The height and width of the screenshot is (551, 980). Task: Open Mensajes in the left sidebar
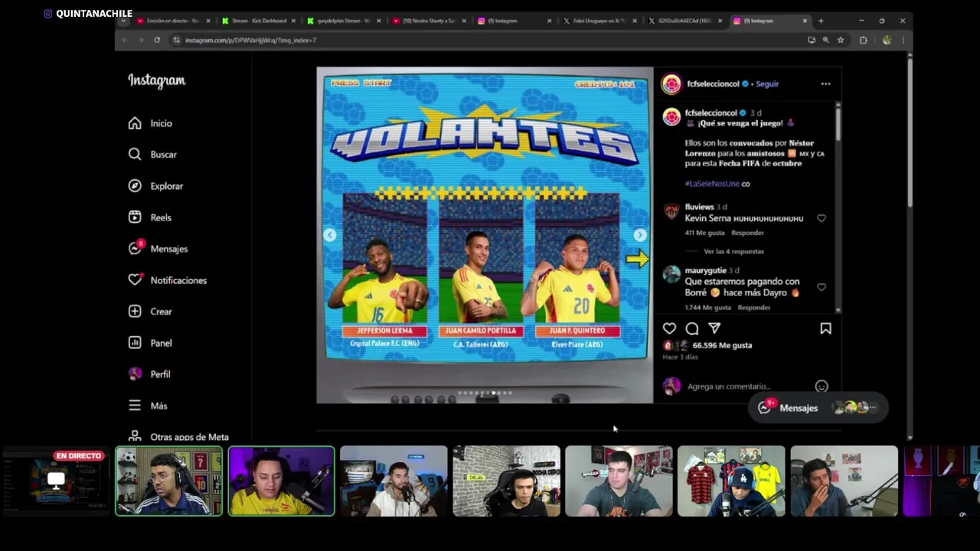tap(158, 249)
